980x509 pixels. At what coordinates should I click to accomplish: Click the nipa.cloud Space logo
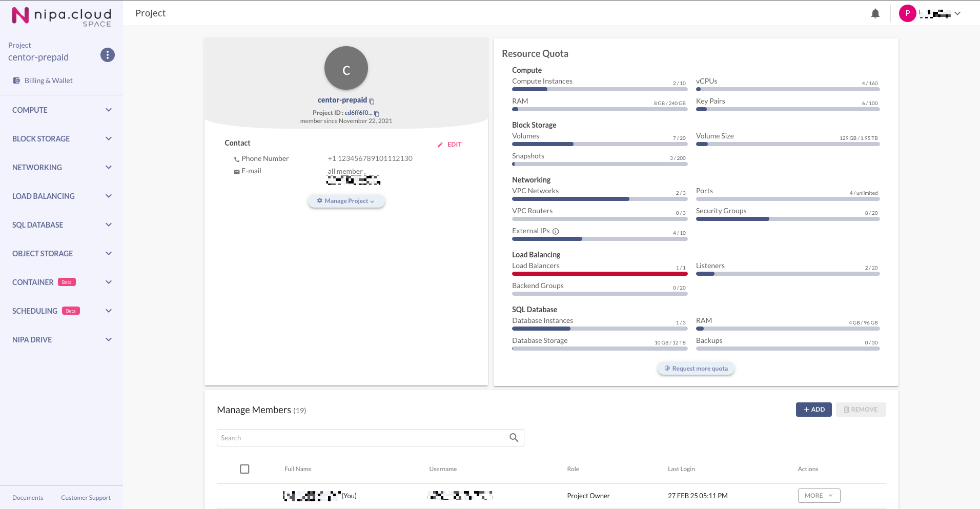tap(62, 16)
